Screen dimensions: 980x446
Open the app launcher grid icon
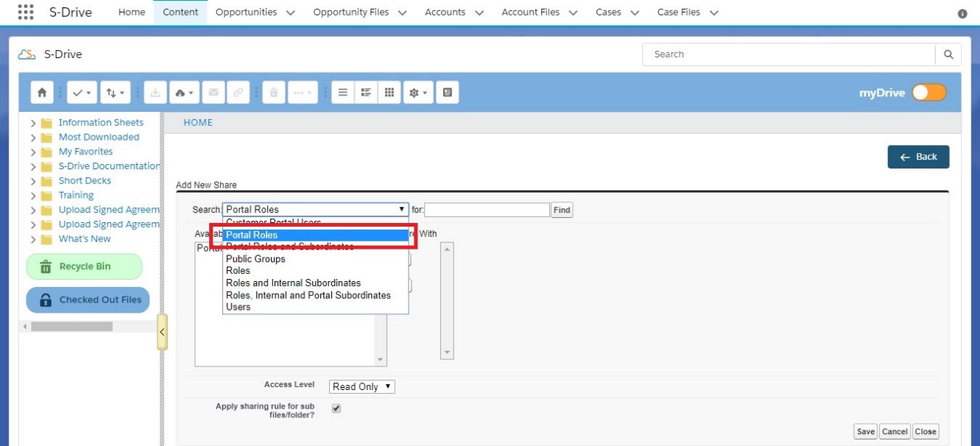(x=26, y=13)
